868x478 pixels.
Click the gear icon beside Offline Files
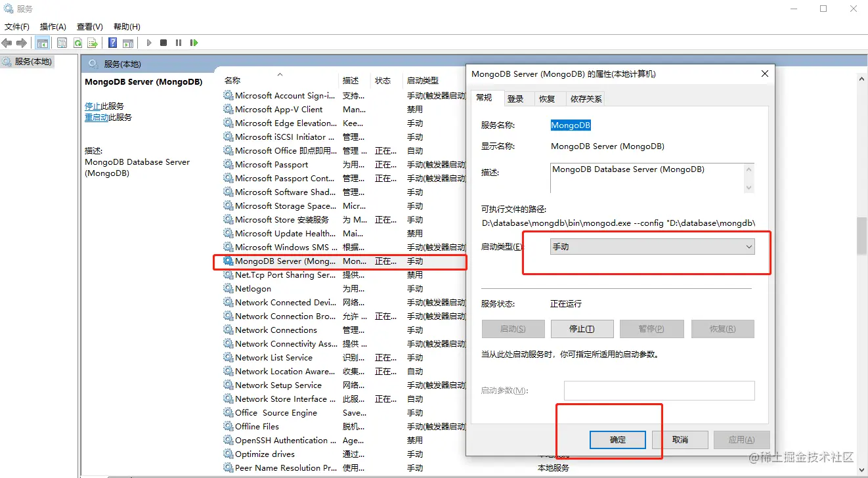[228, 426]
